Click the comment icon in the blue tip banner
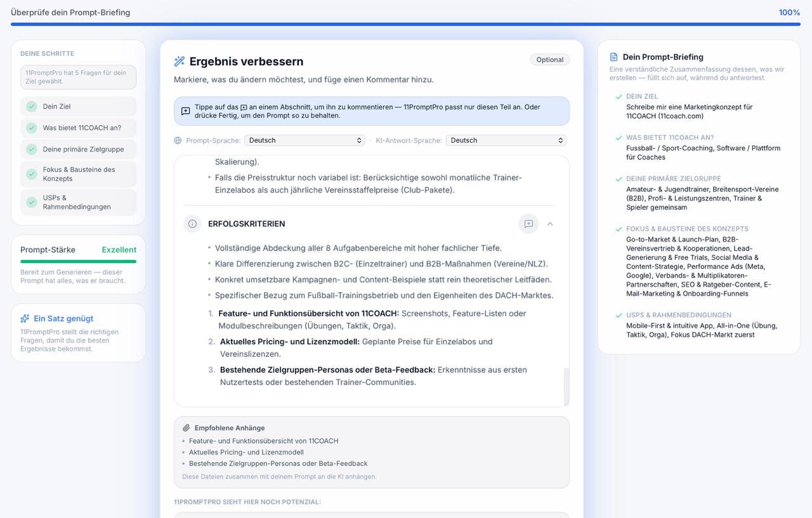812x518 pixels. coord(185,111)
